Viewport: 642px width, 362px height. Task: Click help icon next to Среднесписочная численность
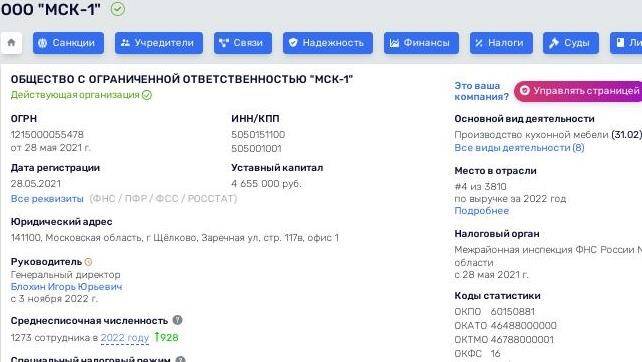click(177, 320)
